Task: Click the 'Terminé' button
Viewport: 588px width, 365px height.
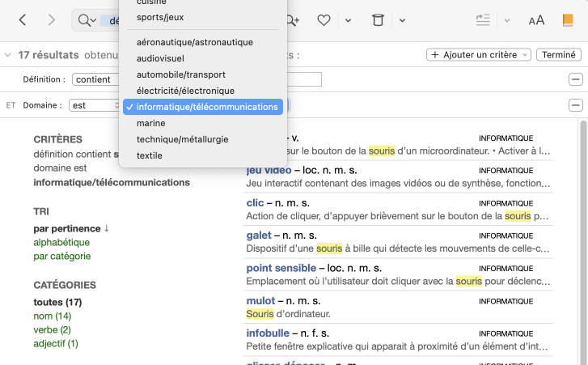Action: point(559,55)
